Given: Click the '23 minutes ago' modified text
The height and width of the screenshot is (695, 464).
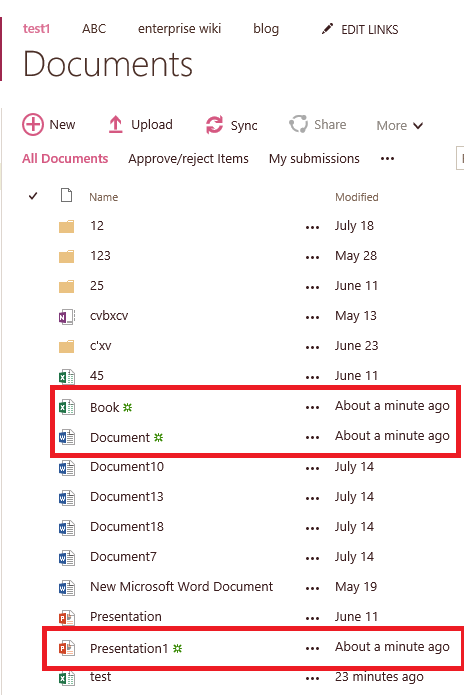Looking at the screenshot, I should point(379,677).
